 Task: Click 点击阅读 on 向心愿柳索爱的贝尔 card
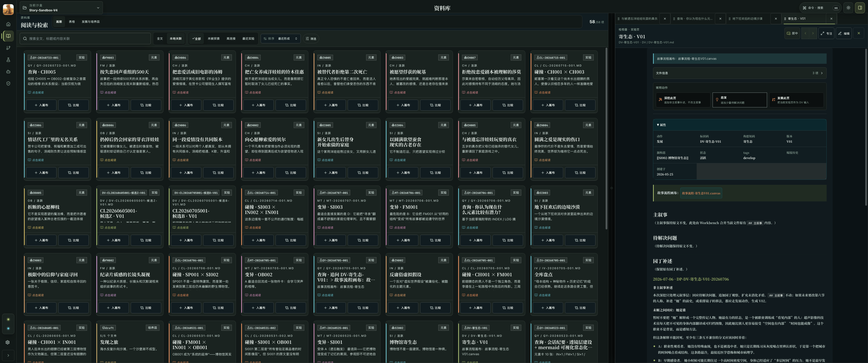[x=253, y=160]
